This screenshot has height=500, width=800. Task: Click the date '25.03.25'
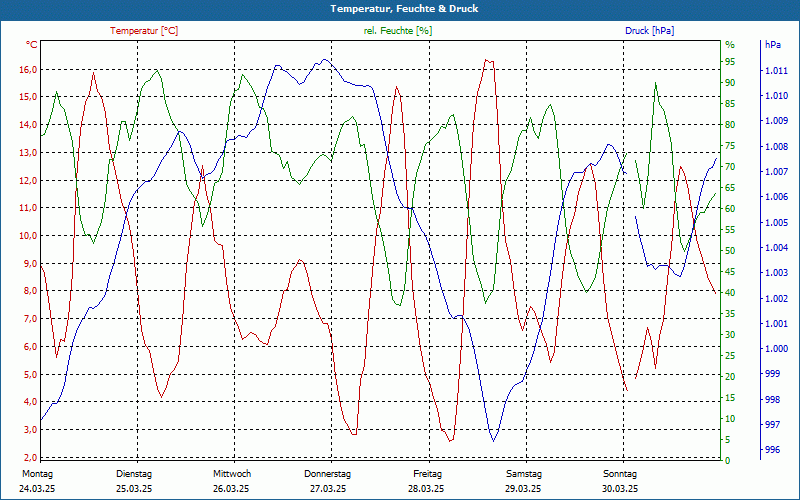(134, 489)
